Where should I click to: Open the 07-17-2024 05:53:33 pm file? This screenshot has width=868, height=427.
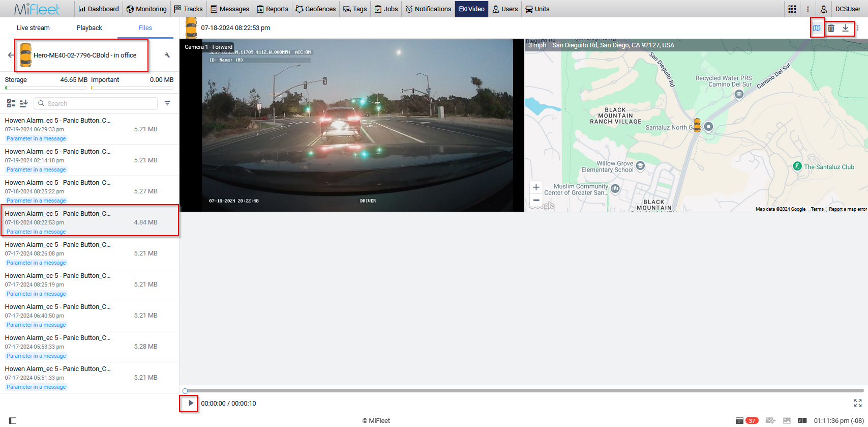point(89,347)
